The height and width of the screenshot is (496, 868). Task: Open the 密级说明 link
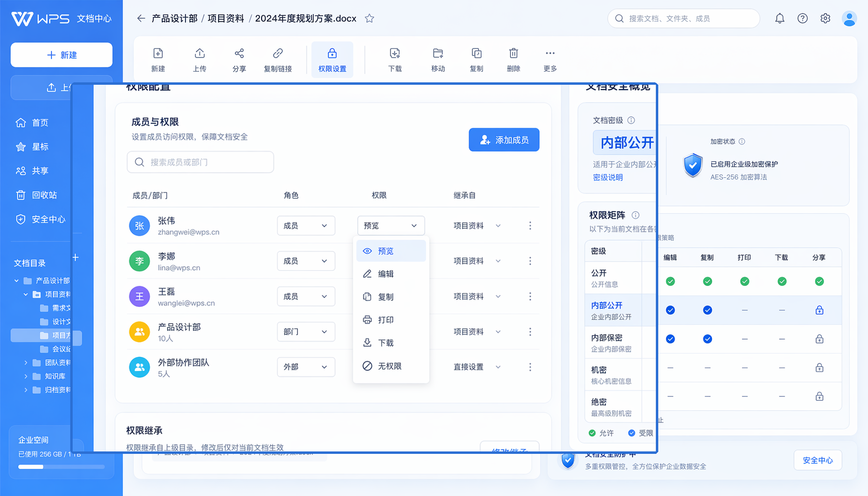click(608, 177)
